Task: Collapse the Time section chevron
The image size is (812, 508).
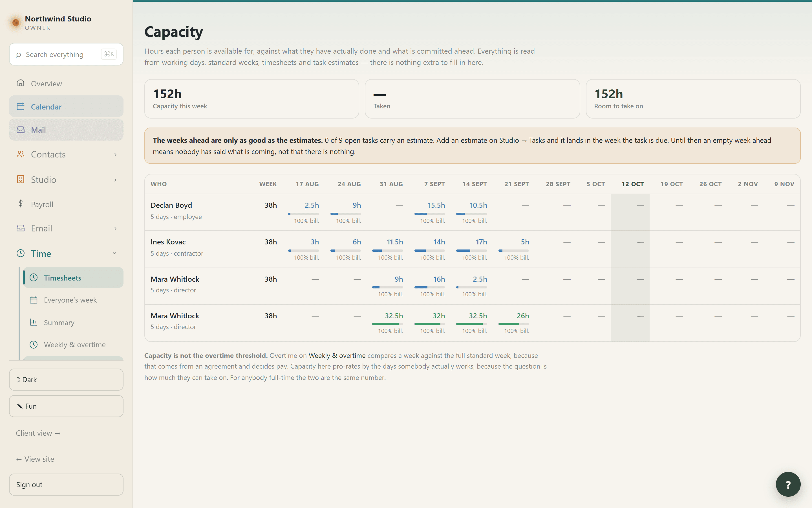Action: [x=114, y=253]
